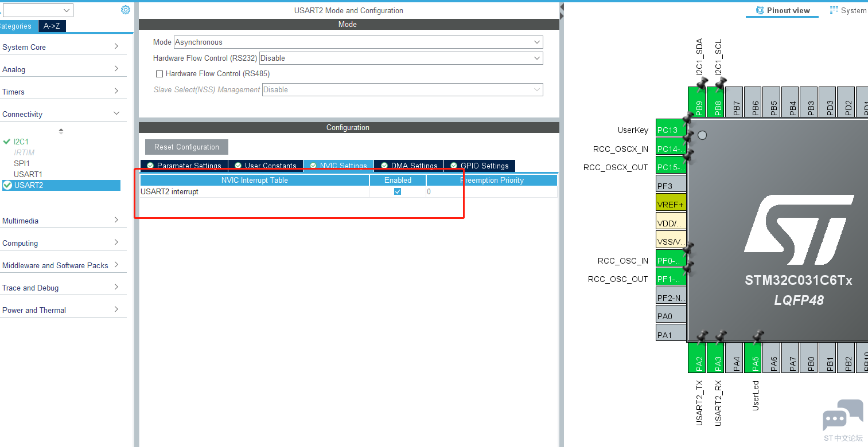Open the GPIO Settings tab
The image size is (868, 447).
pyautogui.click(x=480, y=166)
